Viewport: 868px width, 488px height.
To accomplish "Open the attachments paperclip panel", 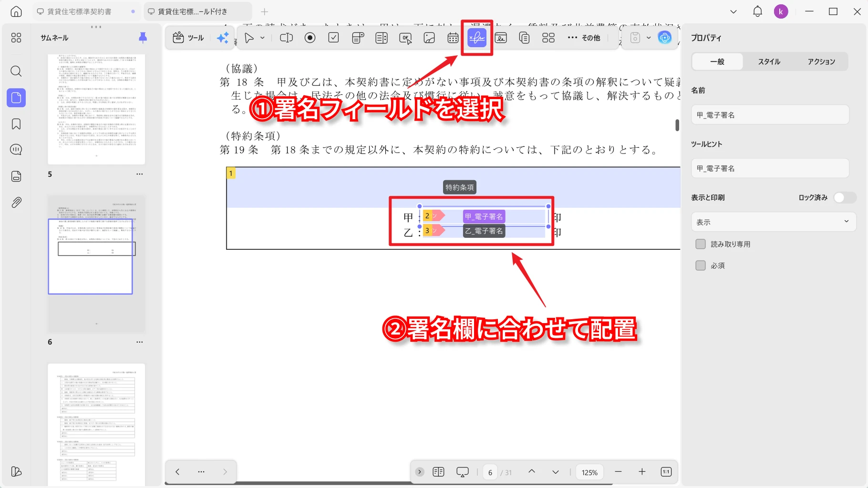I will pos(16,203).
